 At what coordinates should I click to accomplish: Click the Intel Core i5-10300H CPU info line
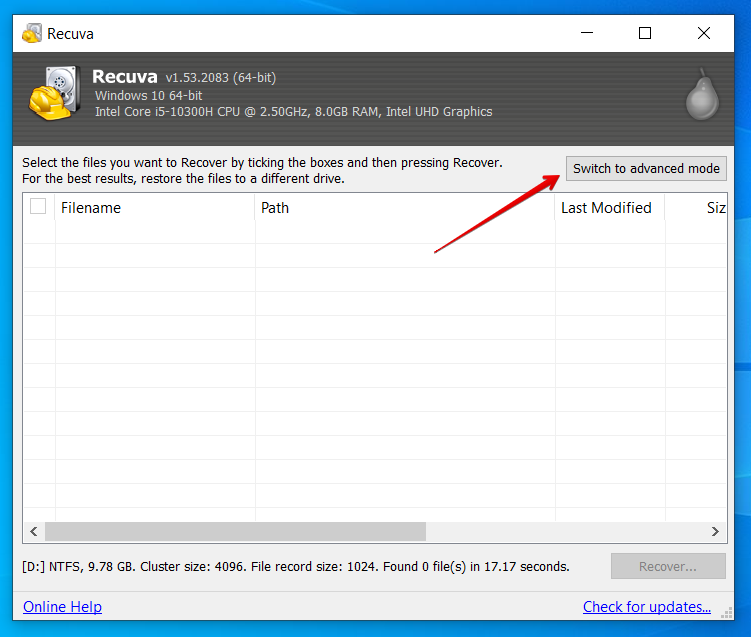pos(294,112)
